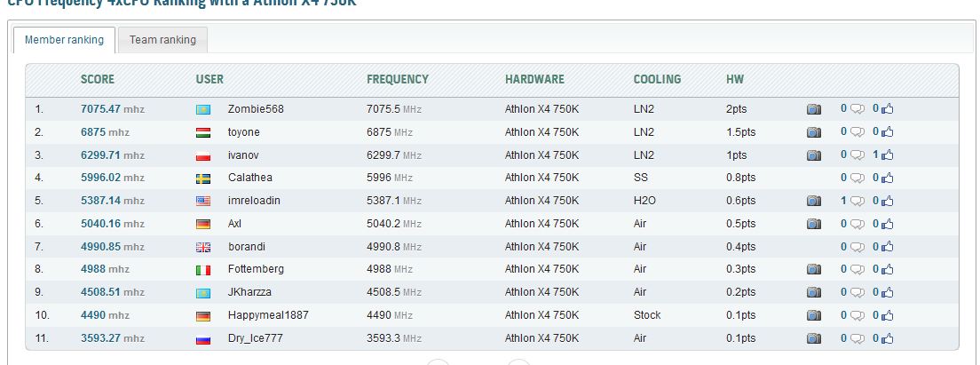Open the 3593.27 mhz score entry
The width and height of the screenshot is (980, 365).
(x=113, y=338)
